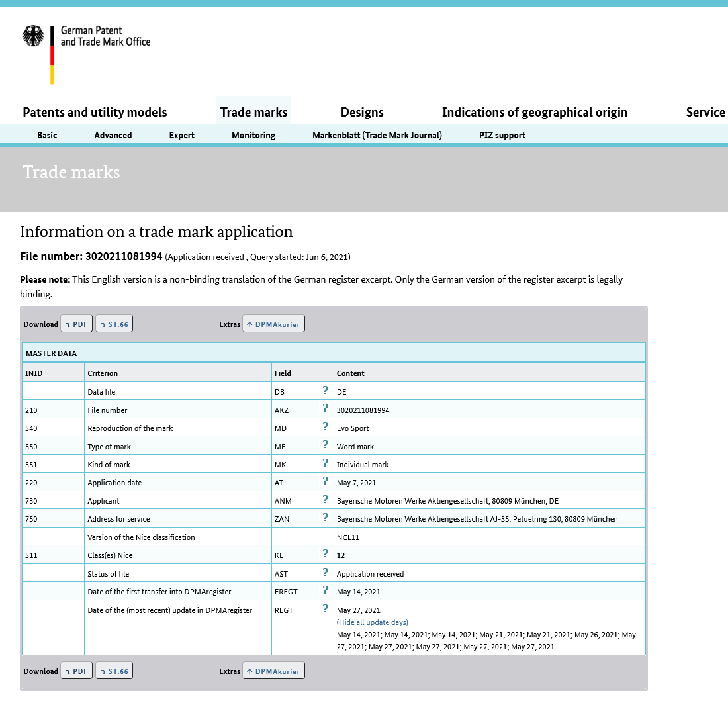The width and height of the screenshot is (728, 701).
Task: Open DPMAkurier from top Extras
Action: pyautogui.click(x=273, y=324)
